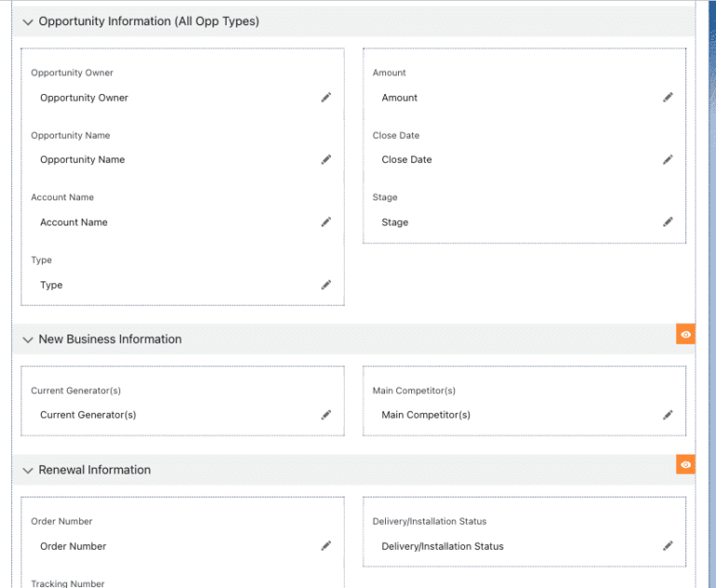The height and width of the screenshot is (588, 716).
Task: Click the New Business Information heading text
Action: tap(110, 339)
